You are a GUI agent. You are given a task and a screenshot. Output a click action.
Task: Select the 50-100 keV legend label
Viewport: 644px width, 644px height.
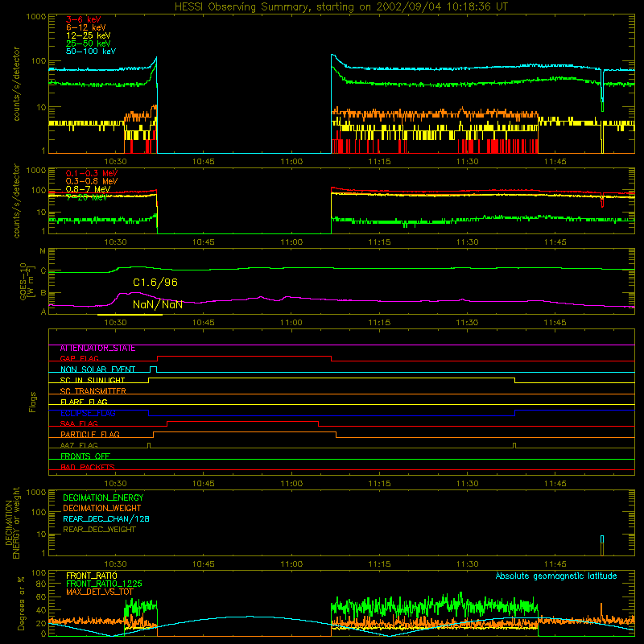[x=91, y=52]
